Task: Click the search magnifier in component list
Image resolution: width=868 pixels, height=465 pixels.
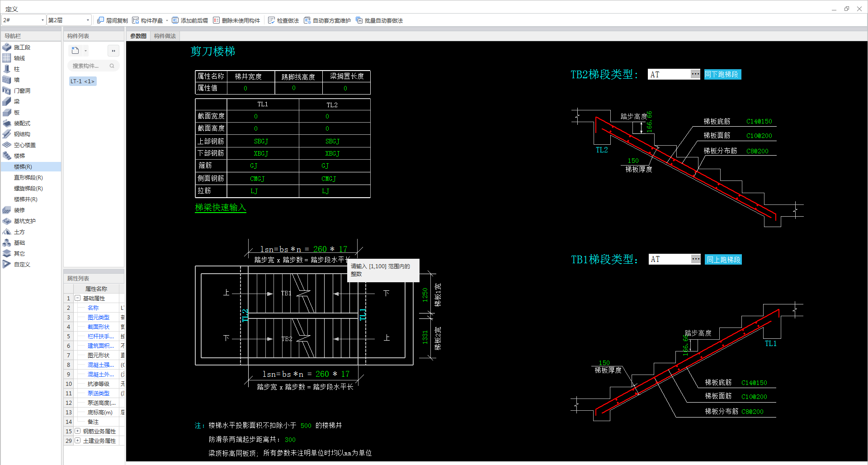Action: [x=112, y=66]
